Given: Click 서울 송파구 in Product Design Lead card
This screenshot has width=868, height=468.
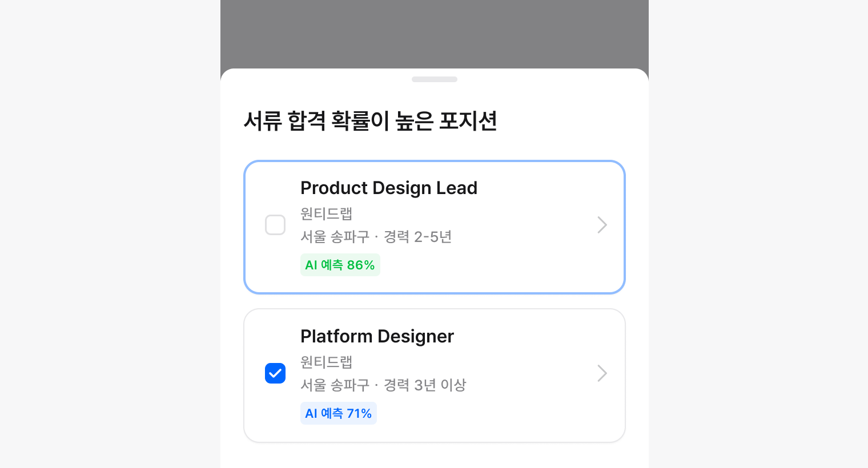Looking at the screenshot, I should pyautogui.click(x=335, y=236).
